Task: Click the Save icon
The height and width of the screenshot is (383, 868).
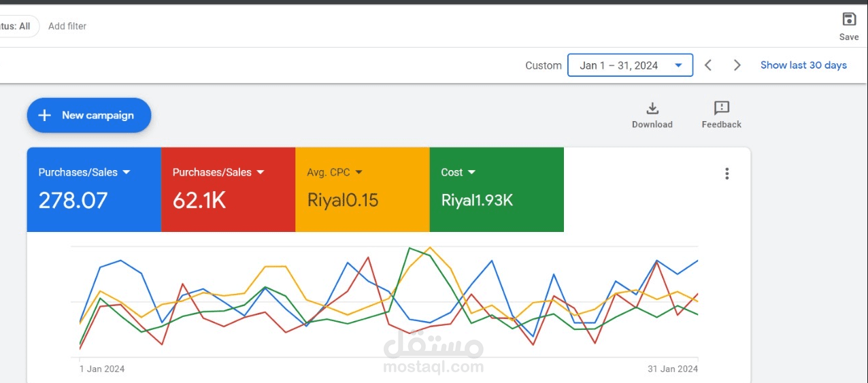Action: [848, 19]
